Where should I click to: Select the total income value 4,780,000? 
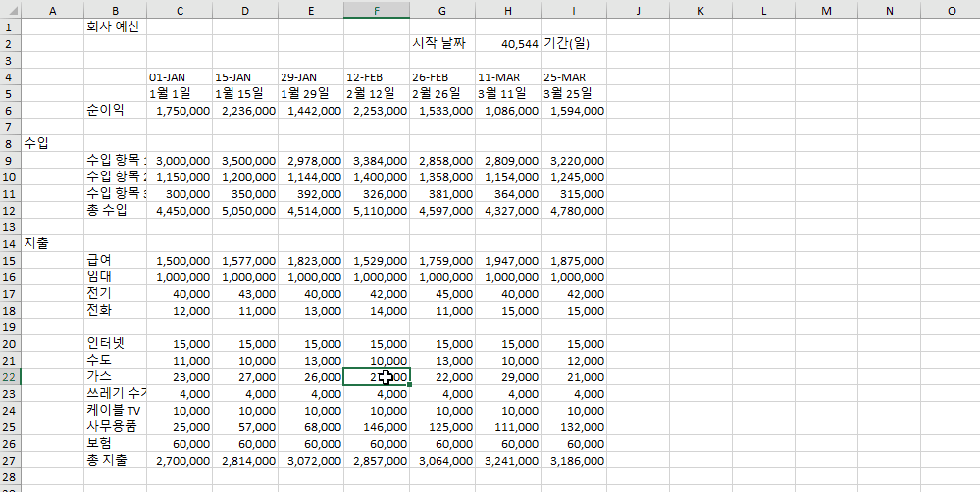[x=574, y=211]
